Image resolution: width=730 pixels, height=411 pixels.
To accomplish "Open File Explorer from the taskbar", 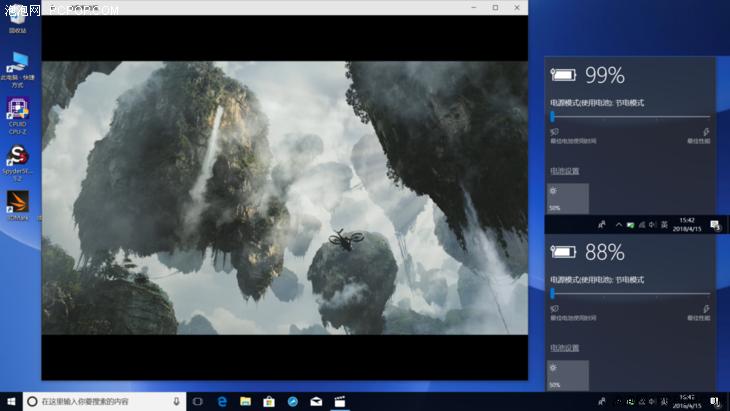I will 245,401.
